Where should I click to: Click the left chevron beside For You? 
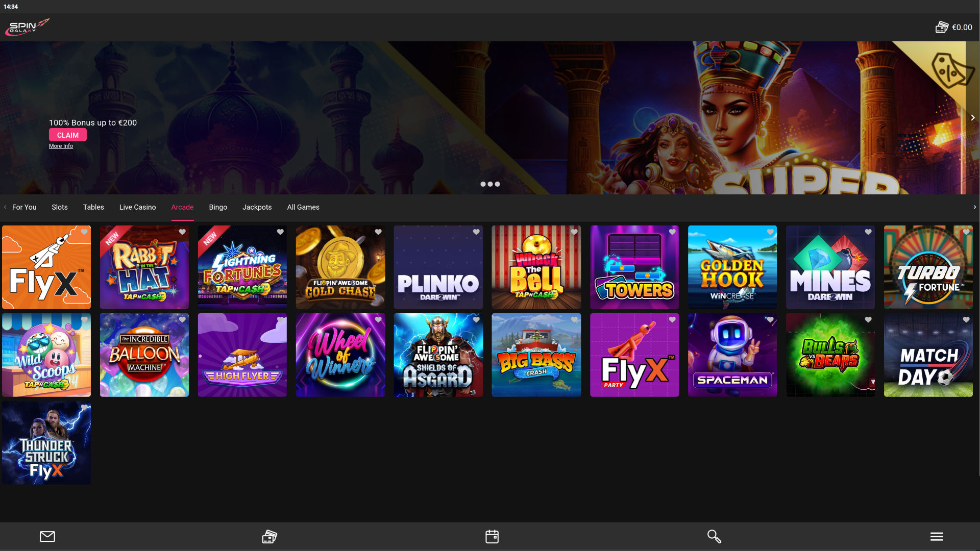click(x=4, y=207)
